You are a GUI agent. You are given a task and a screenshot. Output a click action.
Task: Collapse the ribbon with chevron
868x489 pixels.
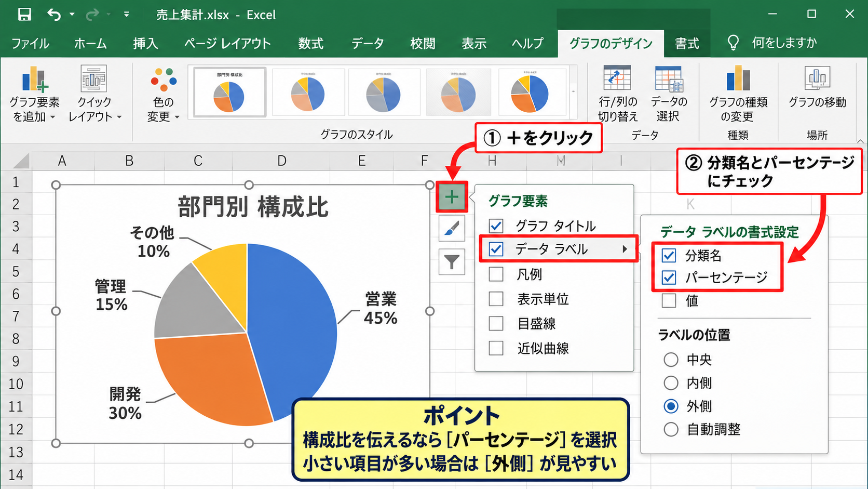point(860,141)
